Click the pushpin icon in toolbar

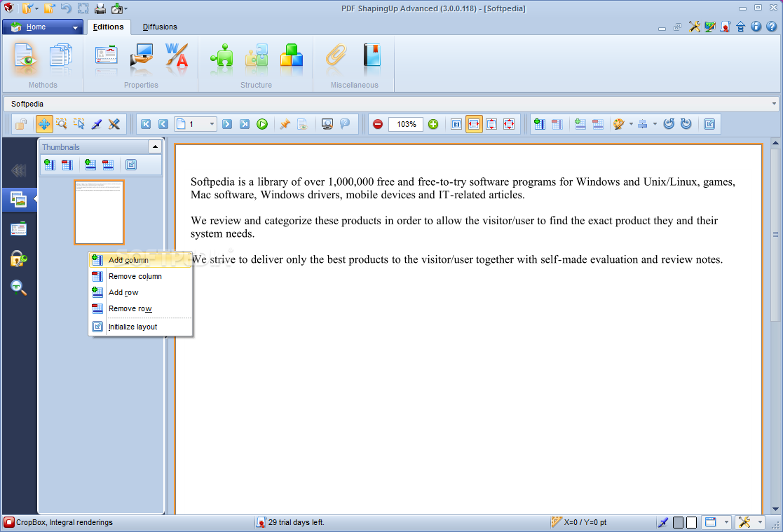pos(285,124)
